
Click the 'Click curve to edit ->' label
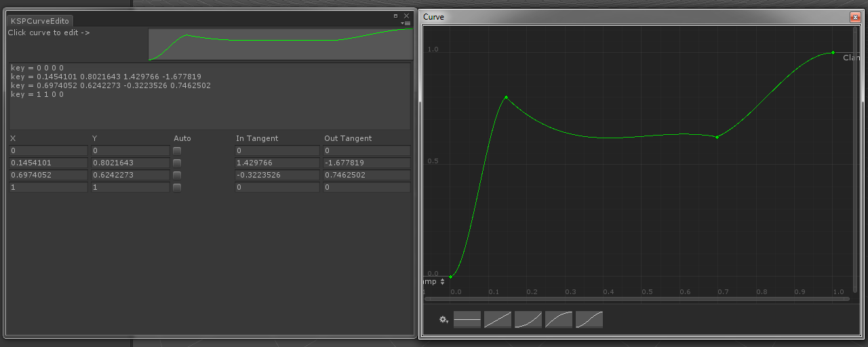pos(49,33)
